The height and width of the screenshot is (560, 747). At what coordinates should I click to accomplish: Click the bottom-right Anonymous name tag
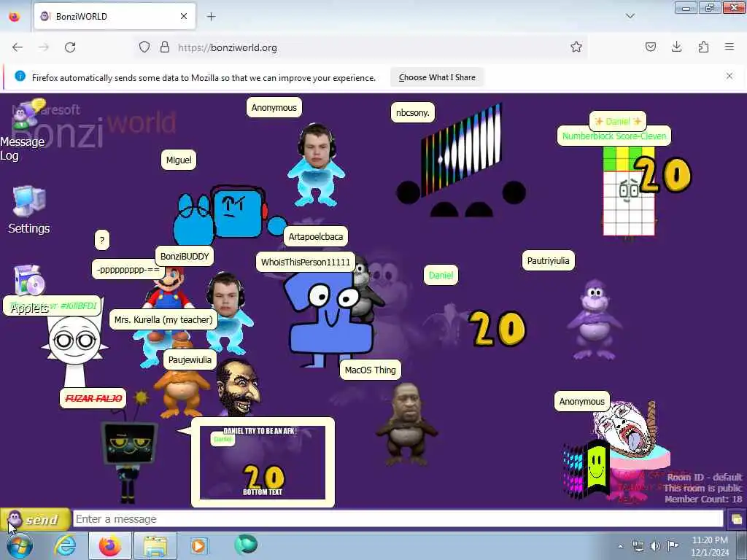pyautogui.click(x=581, y=402)
